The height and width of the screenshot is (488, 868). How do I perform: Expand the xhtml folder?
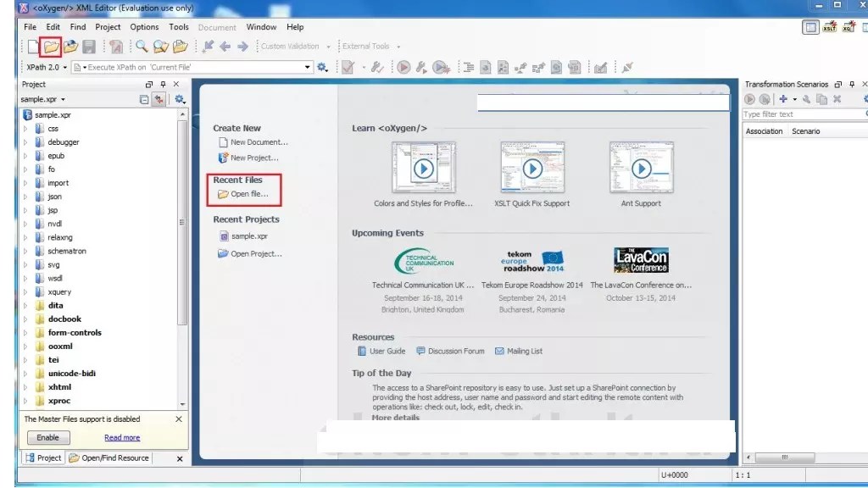(x=25, y=387)
